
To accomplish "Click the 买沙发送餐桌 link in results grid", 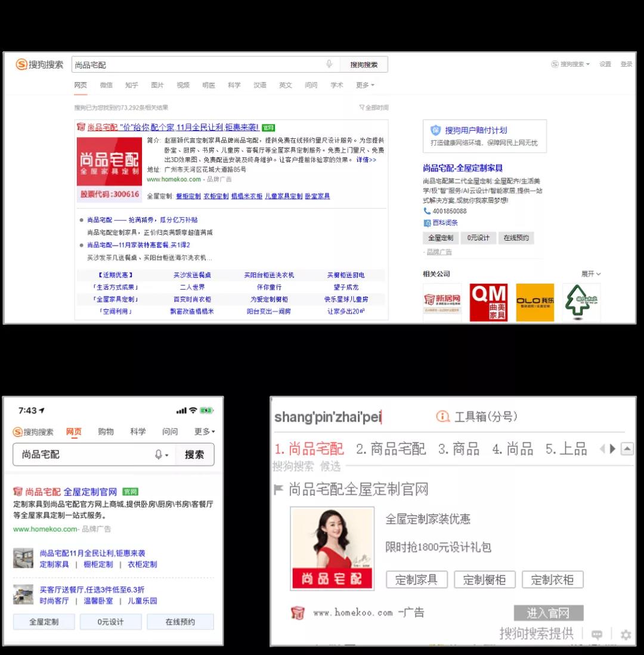I will tap(192, 275).
